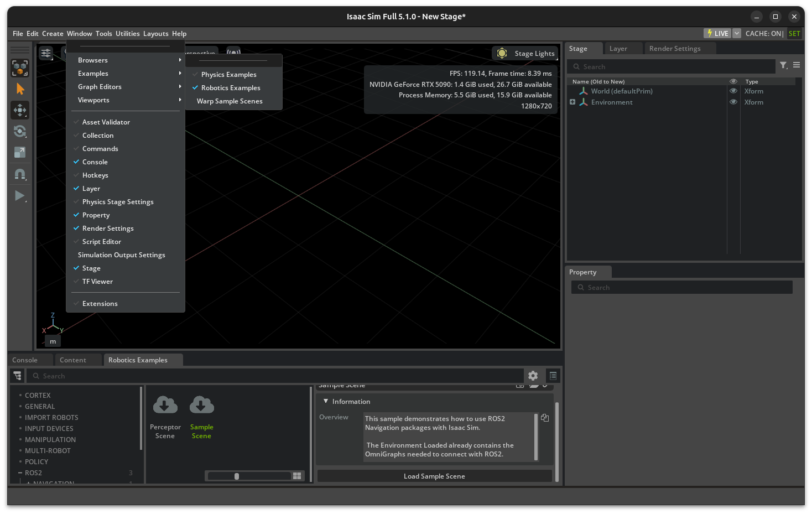Collapse the Information section triangle
Screen dimensions: 812x514
326,401
